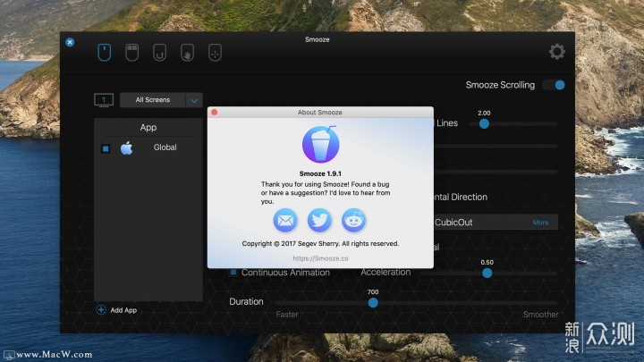Screen dimensions: 644x362
Task: Click the Add App label
Action: click(123, 310)
